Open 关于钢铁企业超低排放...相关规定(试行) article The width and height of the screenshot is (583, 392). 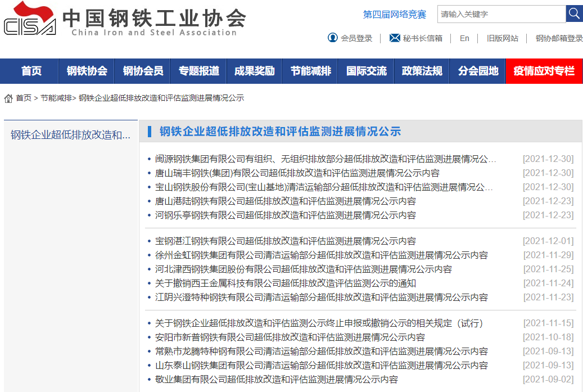pos(319,323)
